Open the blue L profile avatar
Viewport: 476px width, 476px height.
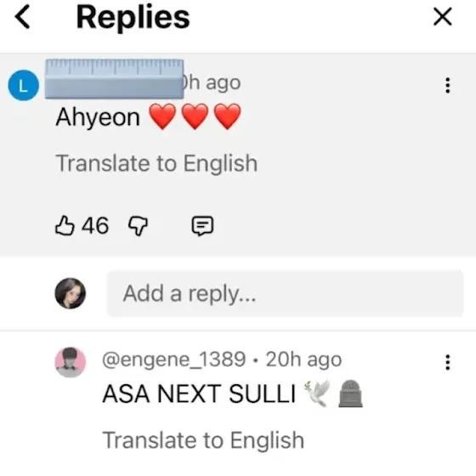click(24, 85)
